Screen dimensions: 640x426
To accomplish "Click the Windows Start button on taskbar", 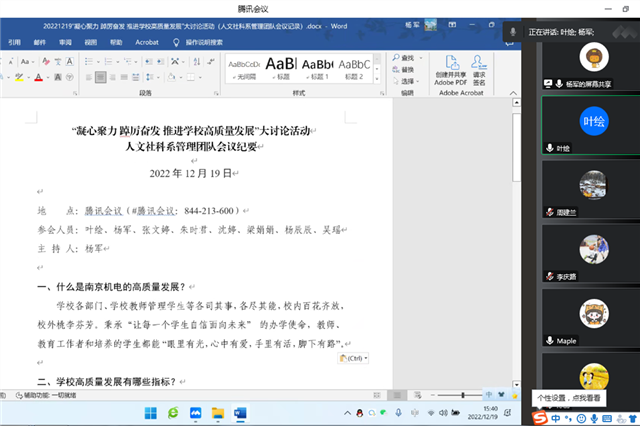I will (148, 412).
